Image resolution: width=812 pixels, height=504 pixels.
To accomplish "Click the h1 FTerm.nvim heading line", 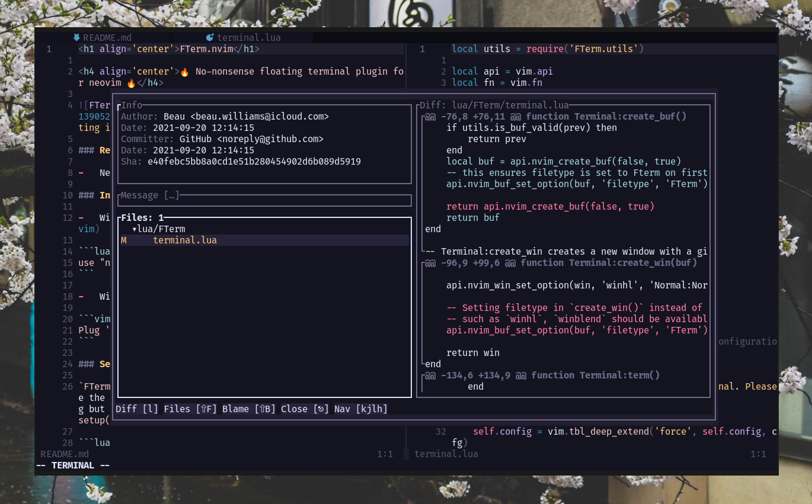I will click(x=169, y=49).
